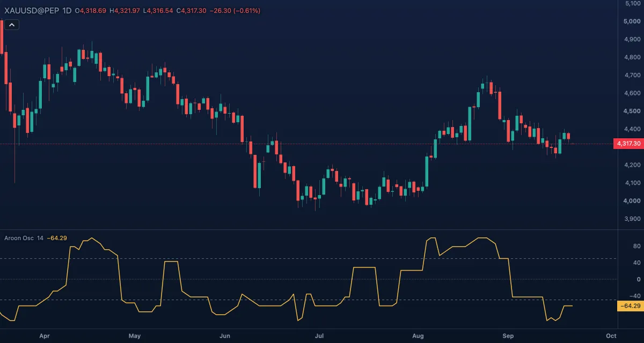
Task: Click the Jun label on the time axis
Action: [x=225, y=336]
